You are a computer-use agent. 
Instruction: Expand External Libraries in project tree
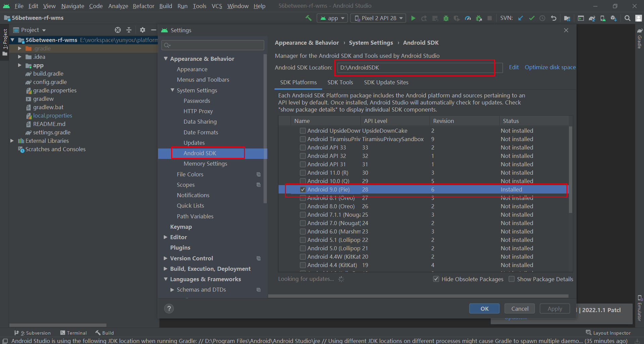point(12,141)
